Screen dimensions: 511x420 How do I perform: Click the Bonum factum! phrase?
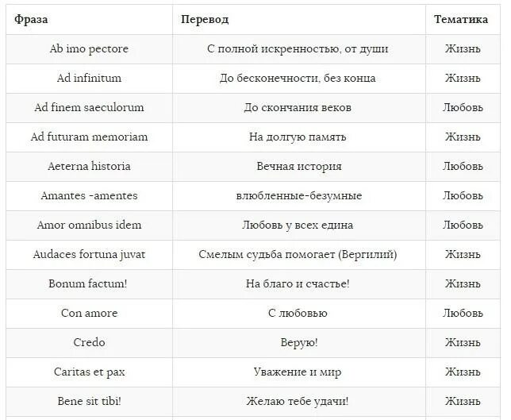[87, 283]
